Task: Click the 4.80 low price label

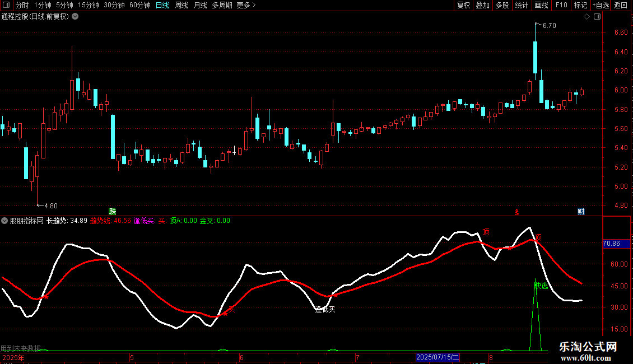Action: click(51, 206)
